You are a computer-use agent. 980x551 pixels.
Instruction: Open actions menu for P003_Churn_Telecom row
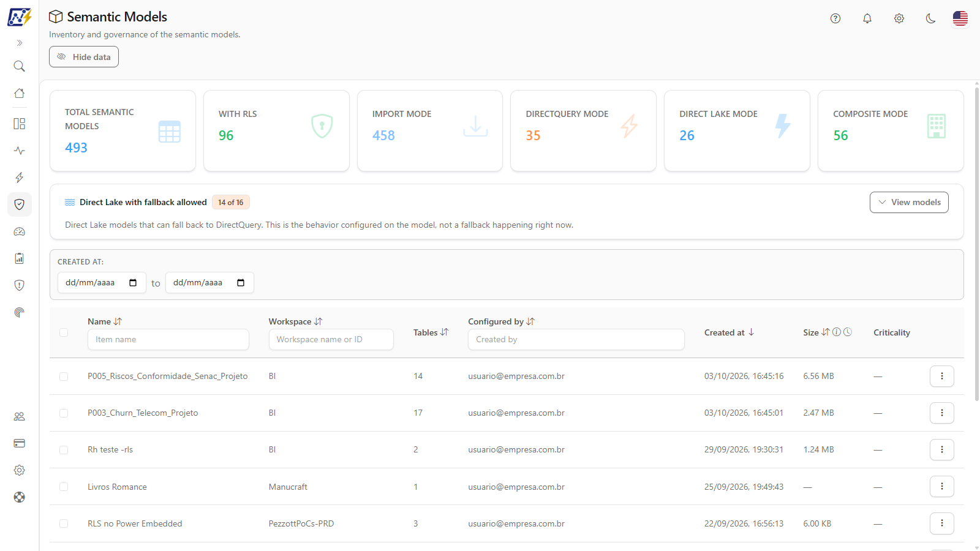click(942, 413)
